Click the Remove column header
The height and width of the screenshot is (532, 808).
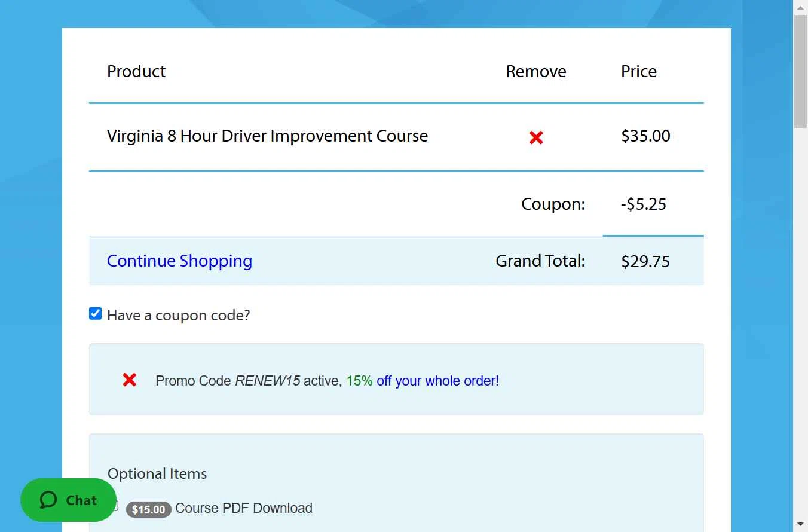tap(536, 71)
